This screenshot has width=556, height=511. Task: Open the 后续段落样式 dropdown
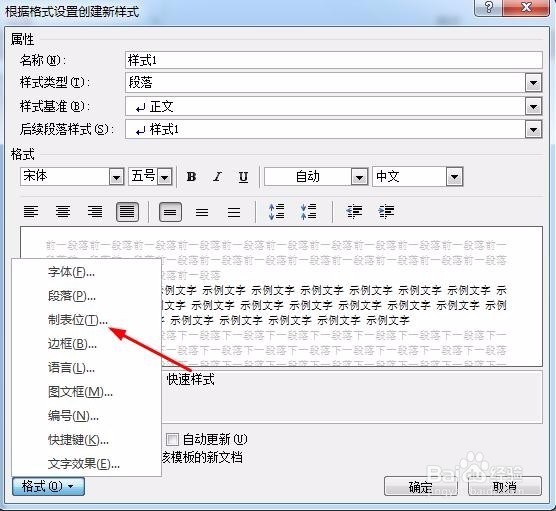[533, 129]
